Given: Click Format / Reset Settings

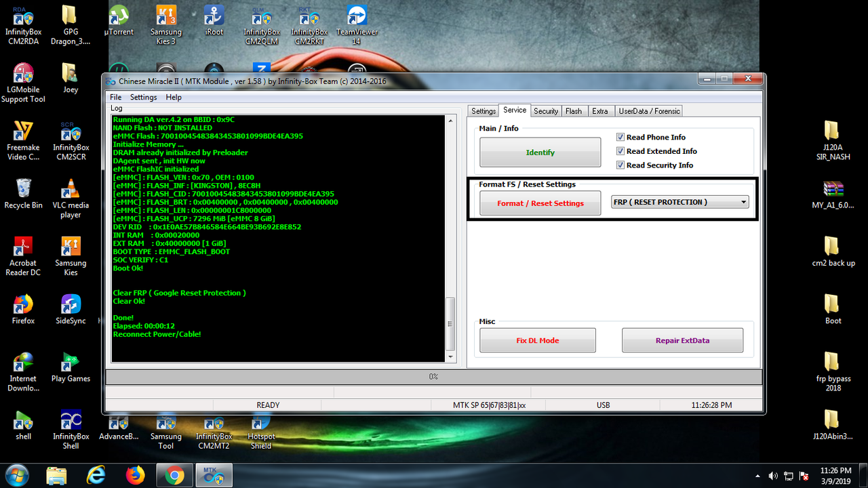Looking at the screenshot, I should coord(540,203).
